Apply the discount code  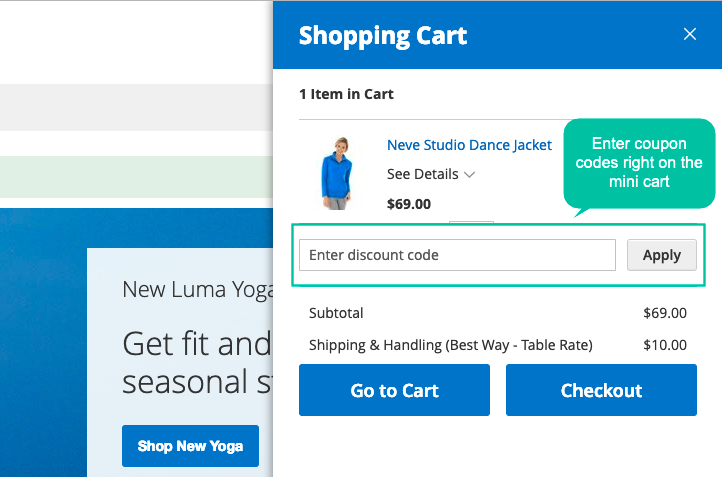[x=662, y=255]
